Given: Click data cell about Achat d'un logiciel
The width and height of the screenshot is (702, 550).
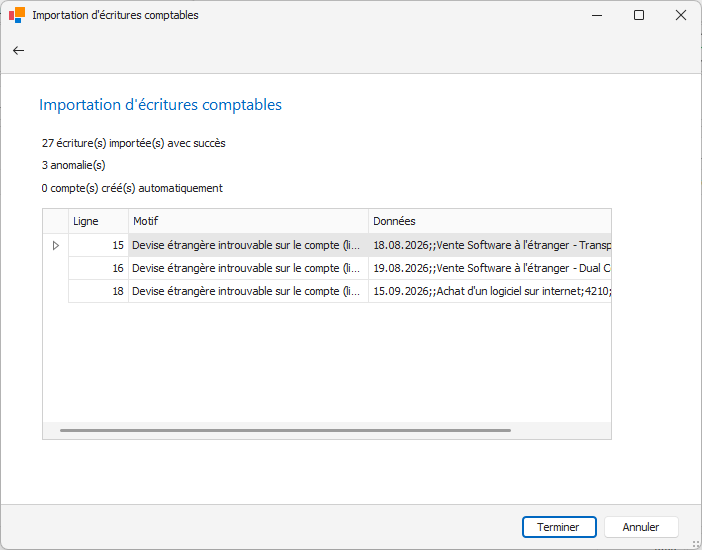Looking at the screenshot, I should (489, 291).
